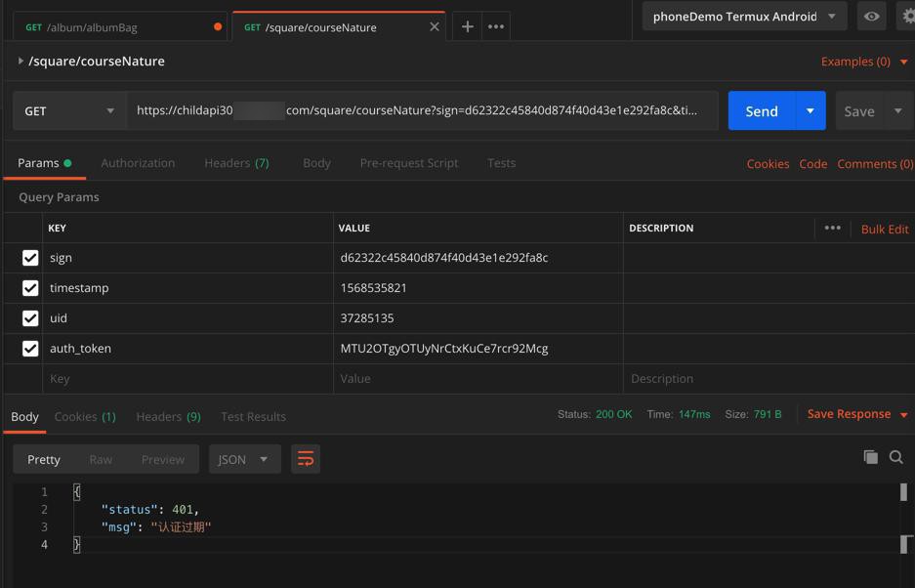This screenshot has height=588, width=915.
Task: Click the environment quick look eye icon
Action: (x=871, y=17)
